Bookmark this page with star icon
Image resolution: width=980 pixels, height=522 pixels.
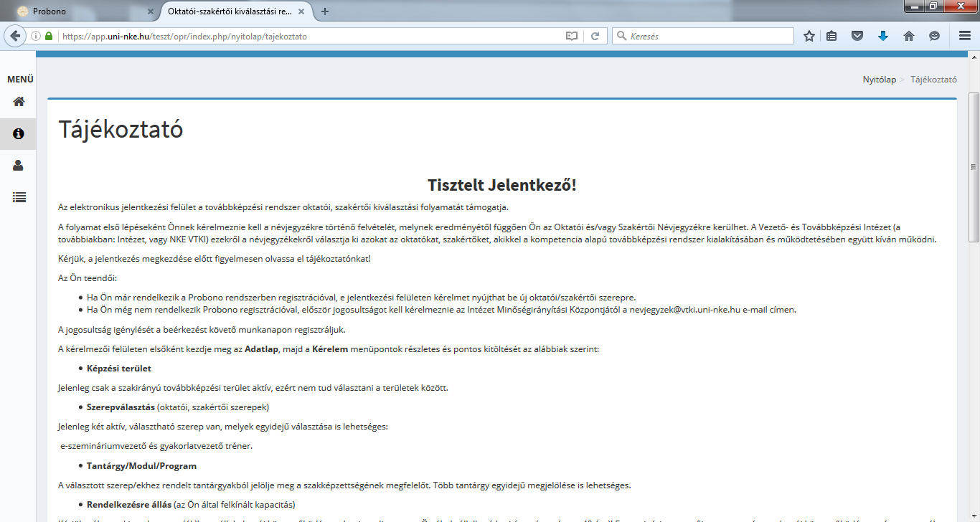tap(809, 36)
